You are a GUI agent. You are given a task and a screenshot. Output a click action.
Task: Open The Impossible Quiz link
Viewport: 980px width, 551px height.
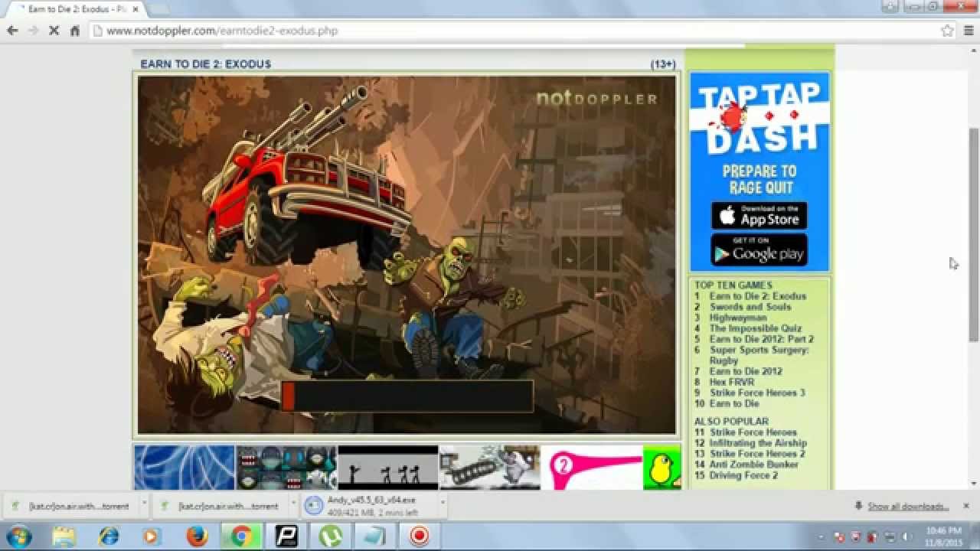click(755, 328)
